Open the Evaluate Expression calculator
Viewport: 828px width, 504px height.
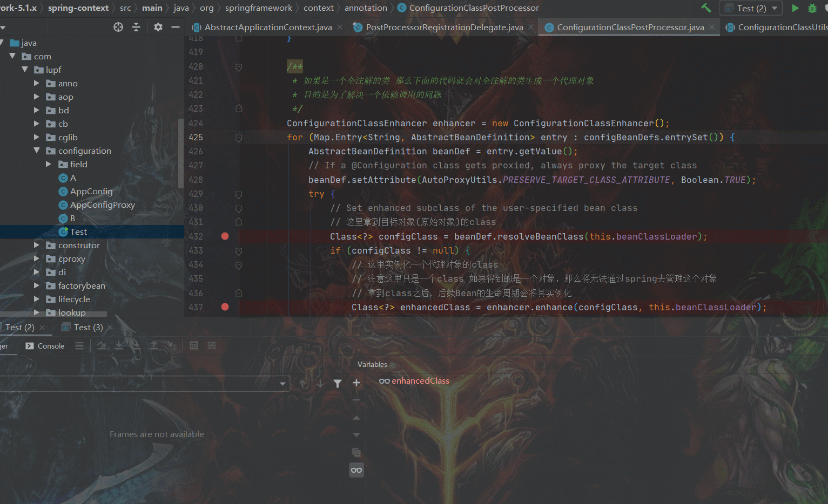(194, 345)
